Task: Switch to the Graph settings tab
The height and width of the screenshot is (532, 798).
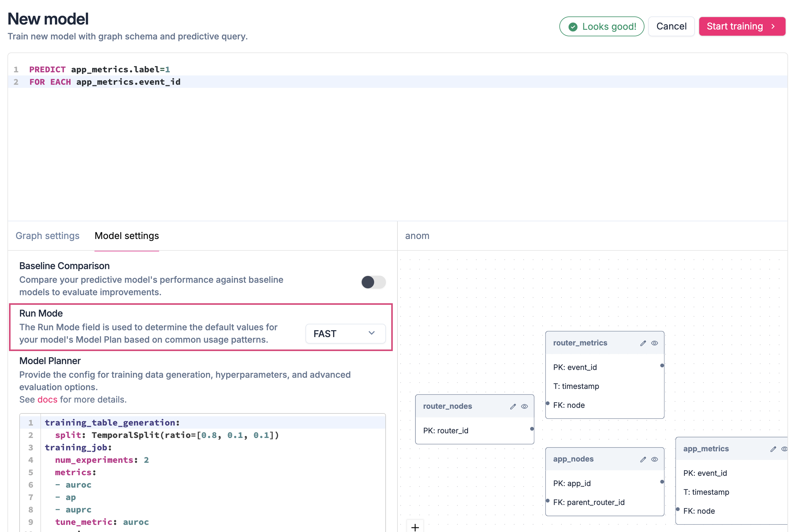Action: tap(48, 236)
